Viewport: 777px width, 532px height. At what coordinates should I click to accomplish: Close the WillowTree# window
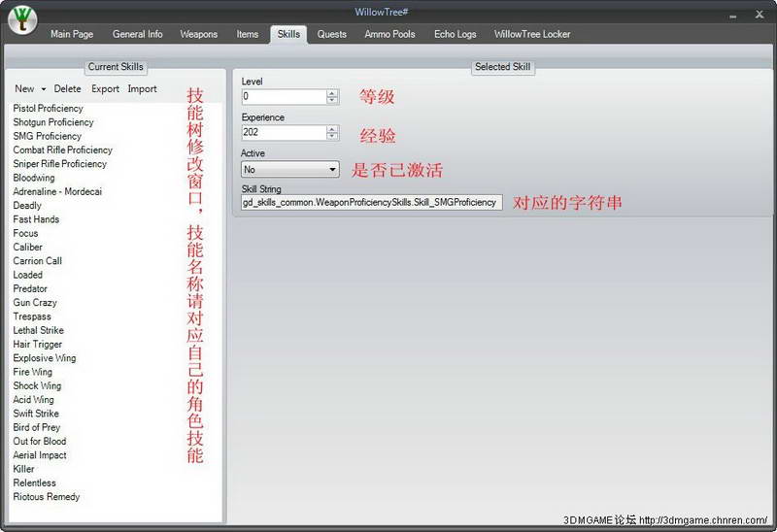[x=760, y=13]
